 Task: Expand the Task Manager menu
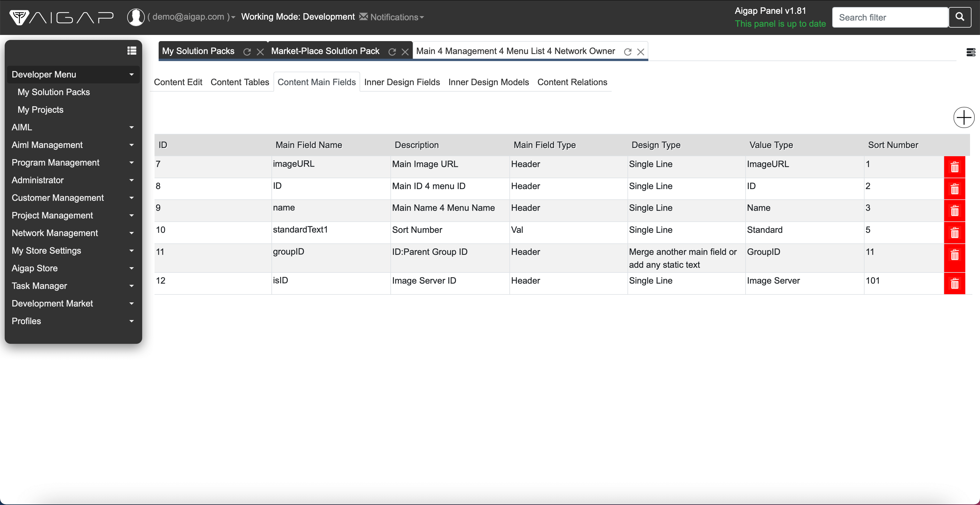pyautogui.click(x=73, y=286)
